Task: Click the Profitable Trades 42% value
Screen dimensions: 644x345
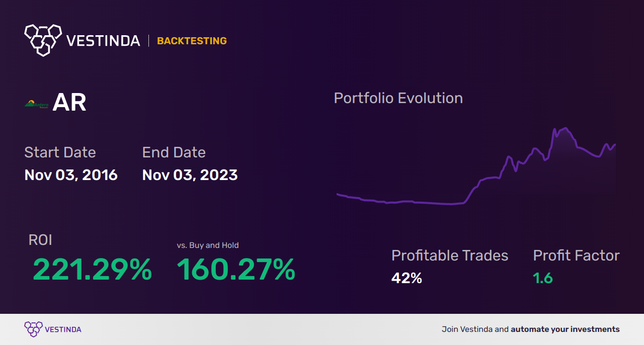Action: pos(407,278)
